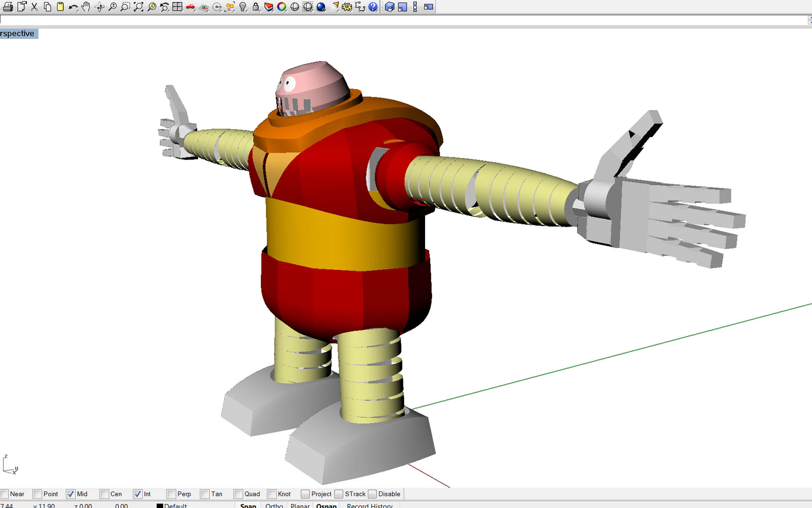Toggle Ortho in the status bar
This screenshot has width=812, height=508.
pos(274,505)
